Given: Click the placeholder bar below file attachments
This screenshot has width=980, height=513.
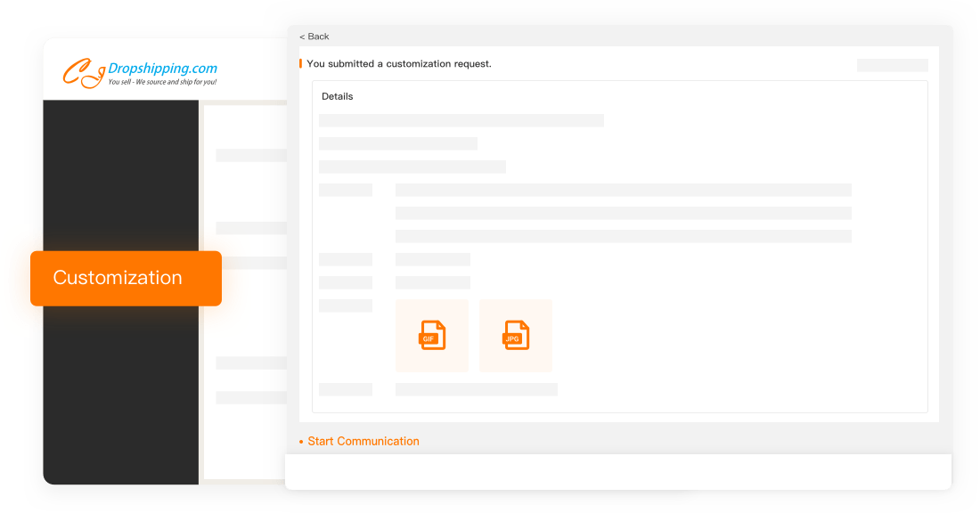Looking at the screenshot, I should (476, 389).
